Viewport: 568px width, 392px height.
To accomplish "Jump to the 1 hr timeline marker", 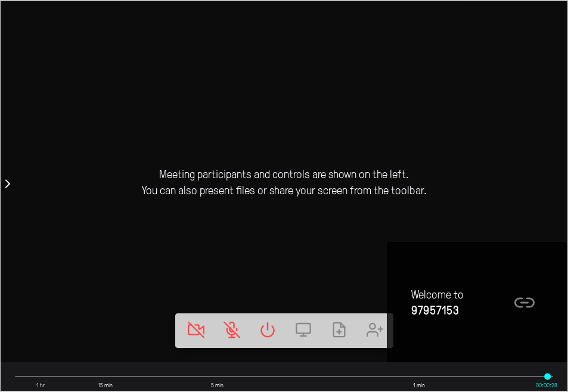I will pos(40,385).
